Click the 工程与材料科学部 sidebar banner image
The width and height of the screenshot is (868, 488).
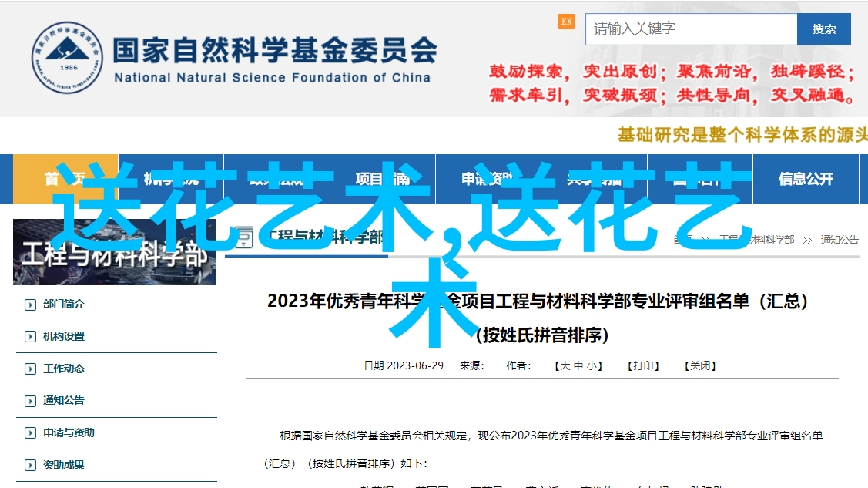[115, 252]
